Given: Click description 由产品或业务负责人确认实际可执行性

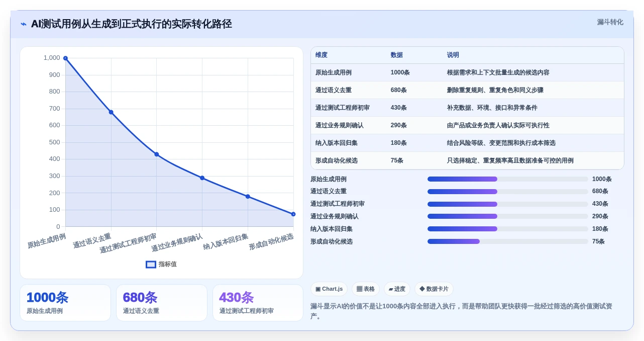Looking at the screenshot, I should point(498,126).
